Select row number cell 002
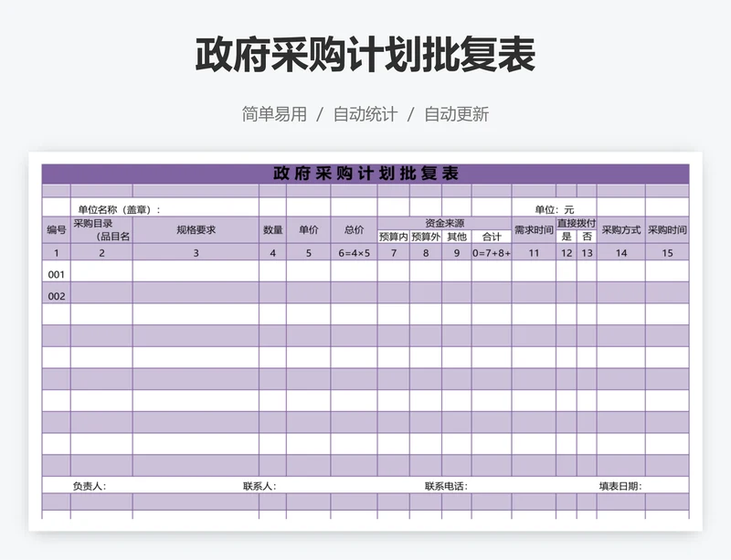 coord(57,293)
